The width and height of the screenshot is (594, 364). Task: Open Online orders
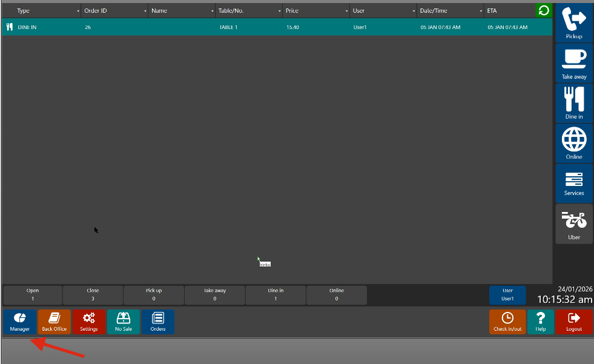574,144
